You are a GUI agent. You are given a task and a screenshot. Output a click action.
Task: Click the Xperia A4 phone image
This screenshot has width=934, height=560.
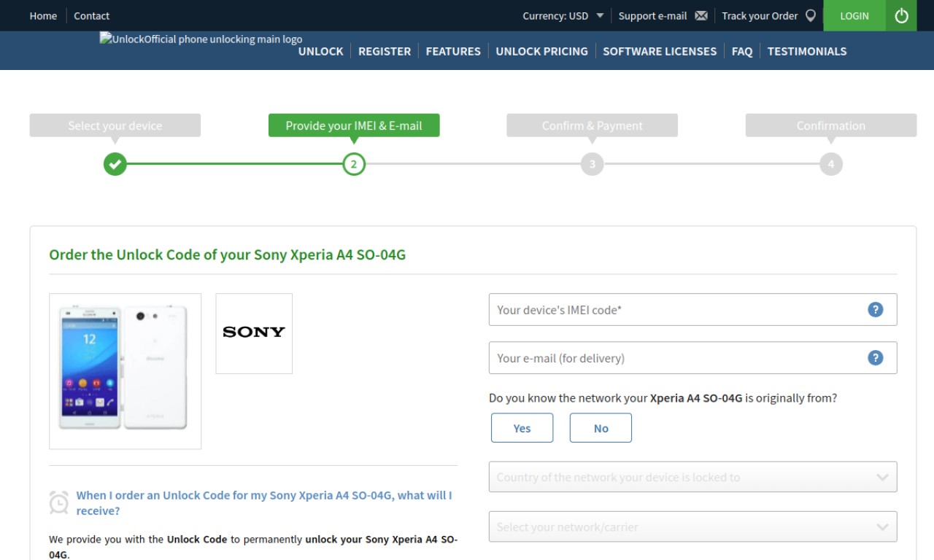click(x=125, y=371)
